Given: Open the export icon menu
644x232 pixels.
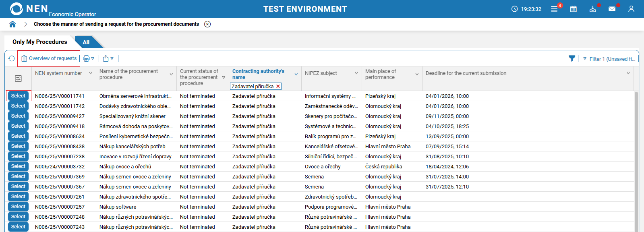Looking at the screenshot, I should coord(108,59).
